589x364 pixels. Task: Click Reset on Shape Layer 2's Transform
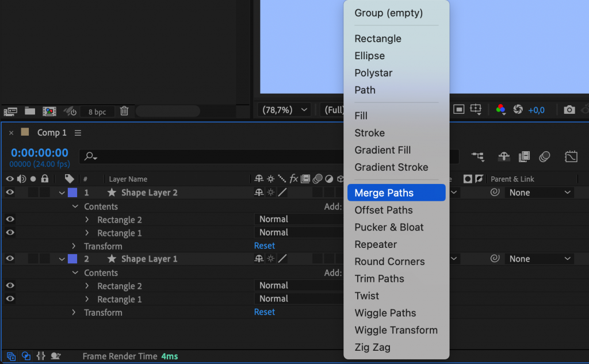pos(264,246)
